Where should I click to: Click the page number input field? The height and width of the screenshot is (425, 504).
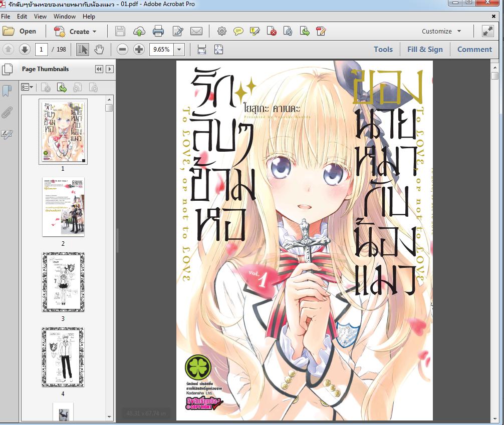[x=42, y=50]
